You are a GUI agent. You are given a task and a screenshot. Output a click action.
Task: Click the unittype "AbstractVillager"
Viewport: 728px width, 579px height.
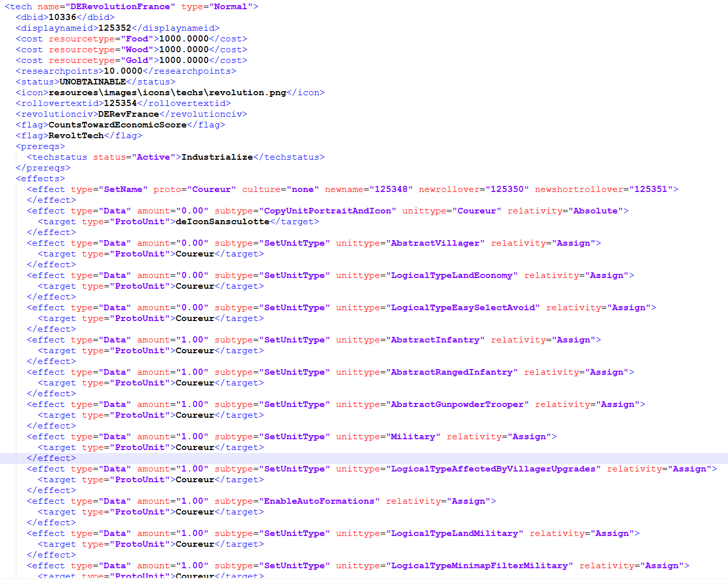click(435, 243)
